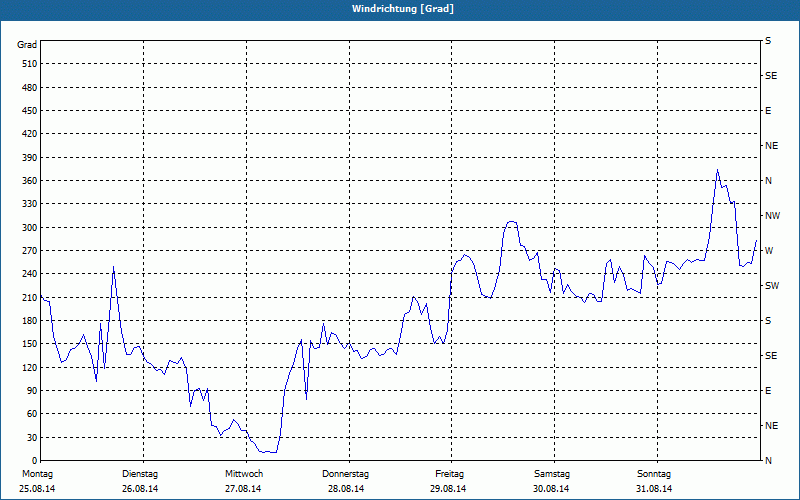Click the date 31.08.14
Image resolution: width=800 pixels, height=500 pixels.
click(654, 489)
